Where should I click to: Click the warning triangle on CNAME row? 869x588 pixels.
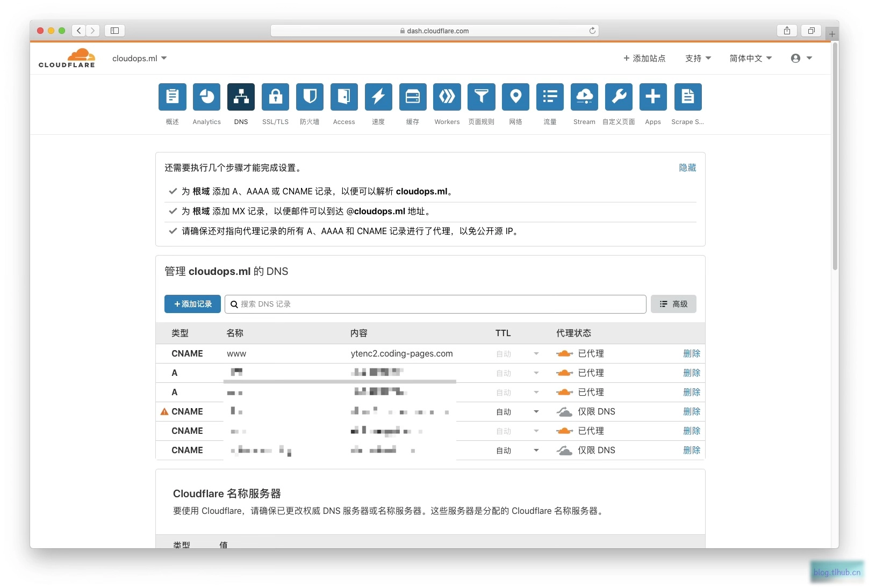pos(164,411)
